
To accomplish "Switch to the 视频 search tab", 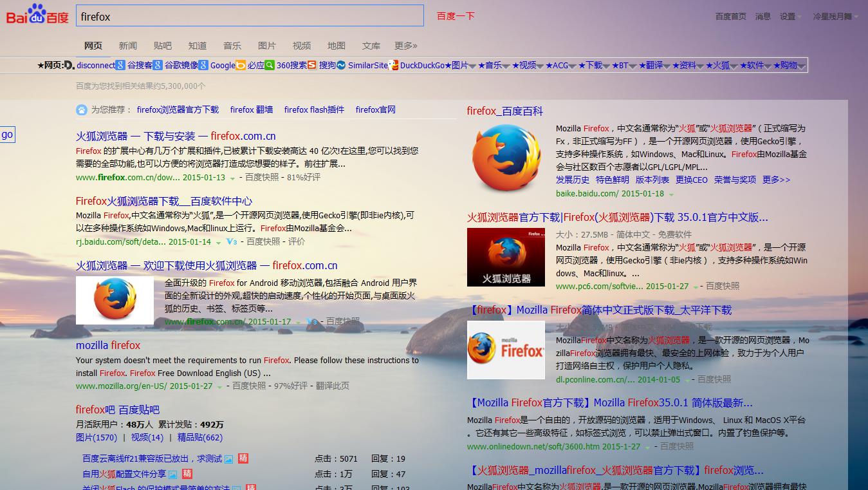I will tap(302, 46).
